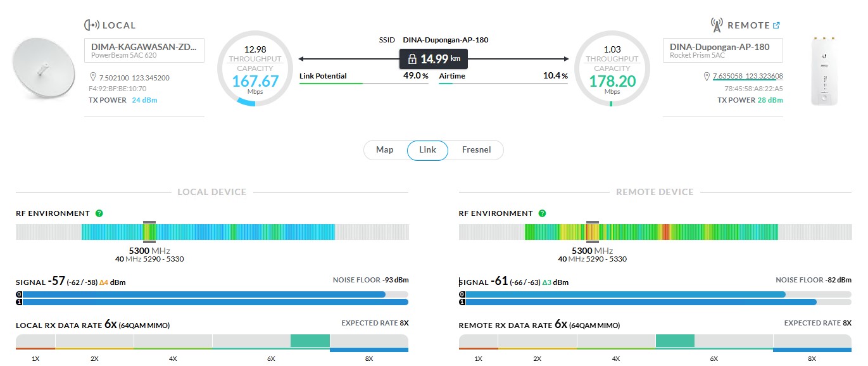
Task: Click the local location pin icon
Action: [x=92, y=77]
